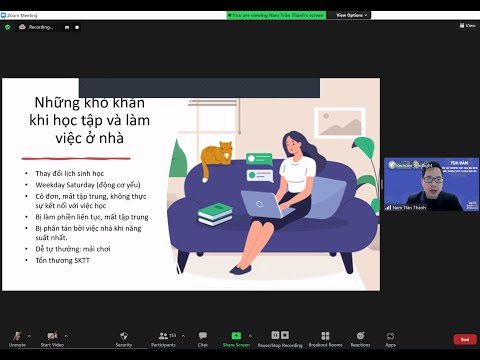Click the Zoom Meeting title bar icon
This screenshot has height=360, width=480.
point(3,15)
